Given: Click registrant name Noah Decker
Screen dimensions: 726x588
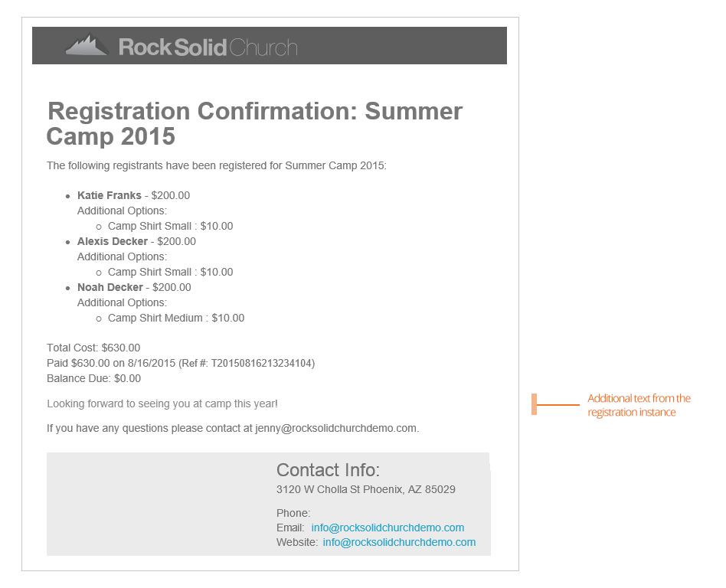Looking at the screenshot, I should tap(110, 287).
